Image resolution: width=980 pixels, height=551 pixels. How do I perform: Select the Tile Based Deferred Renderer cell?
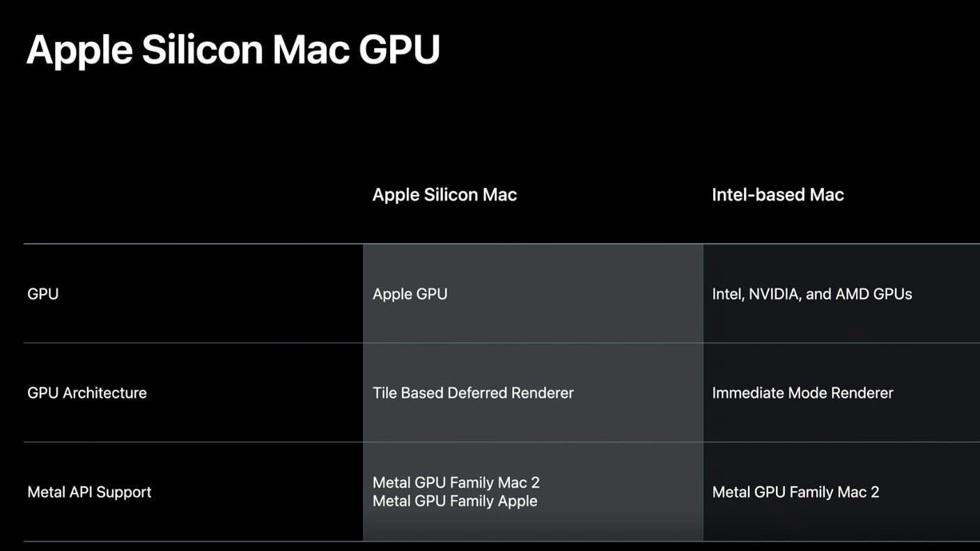coord(473,393)
